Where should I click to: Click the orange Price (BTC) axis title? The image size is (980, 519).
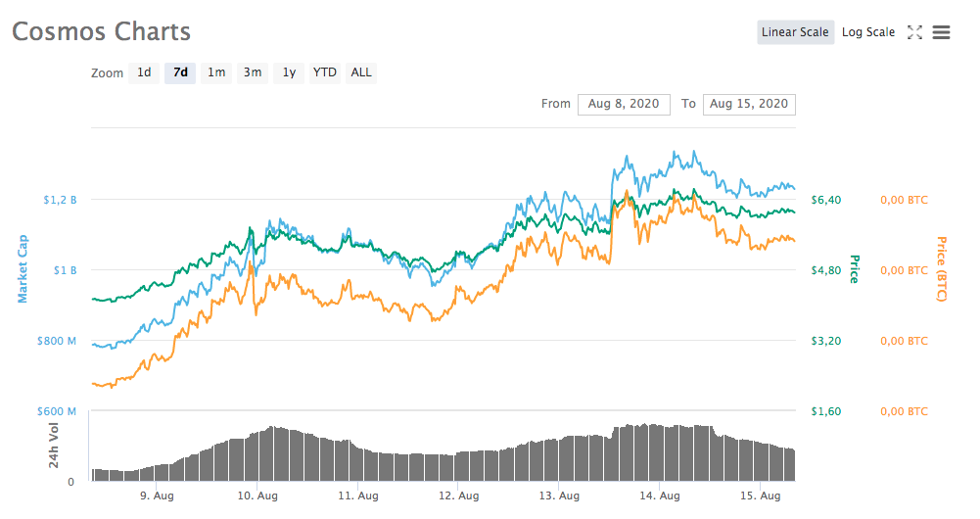(941, 269)
